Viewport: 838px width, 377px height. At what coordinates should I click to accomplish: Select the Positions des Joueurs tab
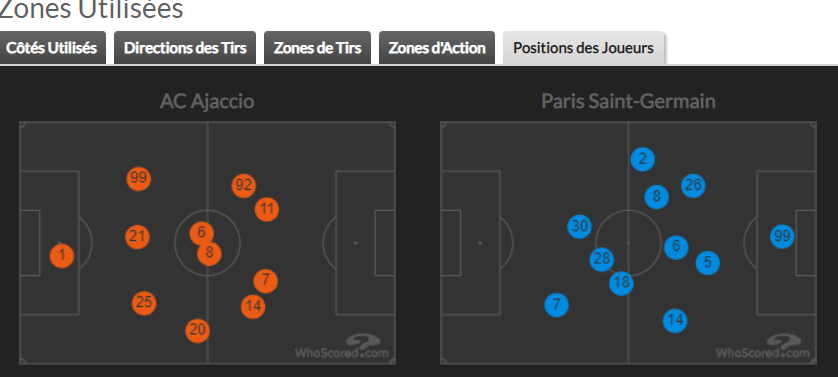(583, 48)
